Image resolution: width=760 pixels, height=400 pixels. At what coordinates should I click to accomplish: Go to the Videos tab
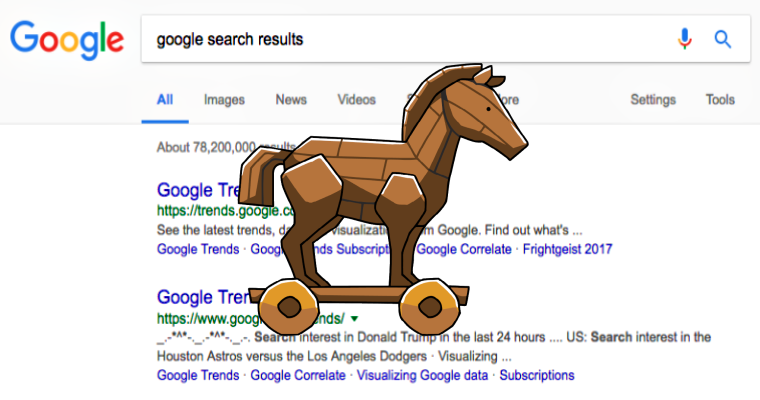click(x=356, y=100)
